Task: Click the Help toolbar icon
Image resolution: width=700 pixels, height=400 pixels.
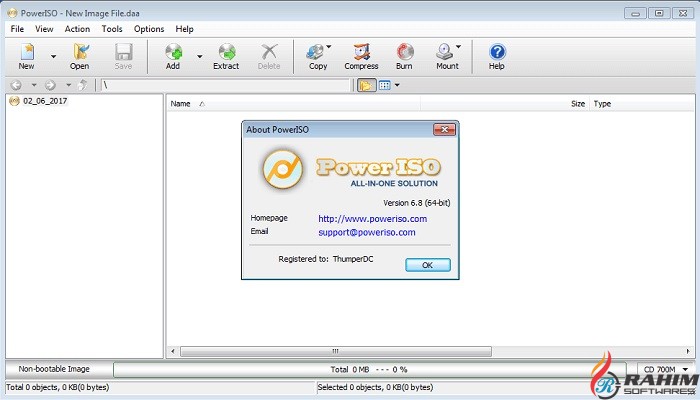Action: (x=496, y=57)
